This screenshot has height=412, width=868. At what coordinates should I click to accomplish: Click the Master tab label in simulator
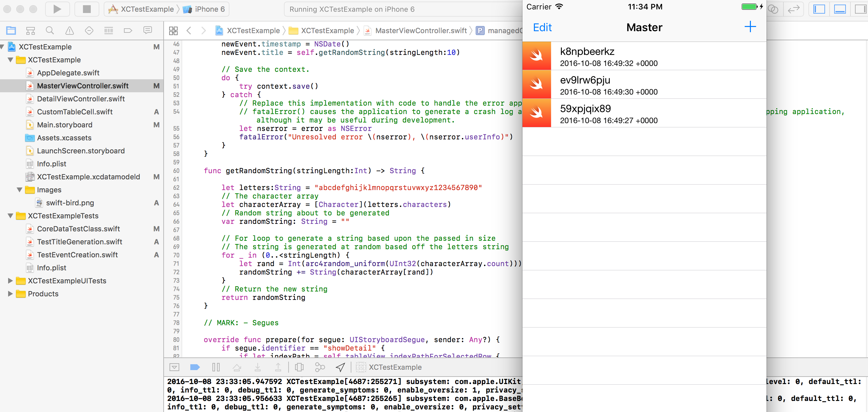tap(644, 27)
